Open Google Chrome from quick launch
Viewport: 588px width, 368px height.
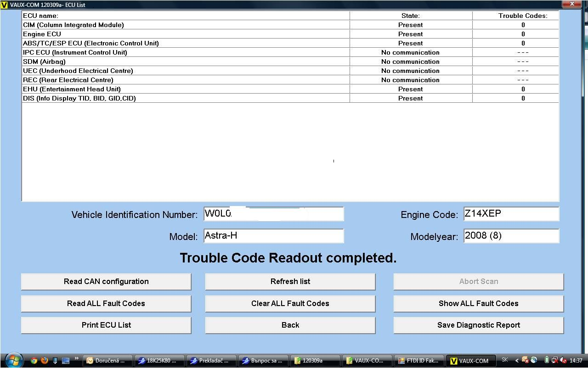[x=34, y=361]
